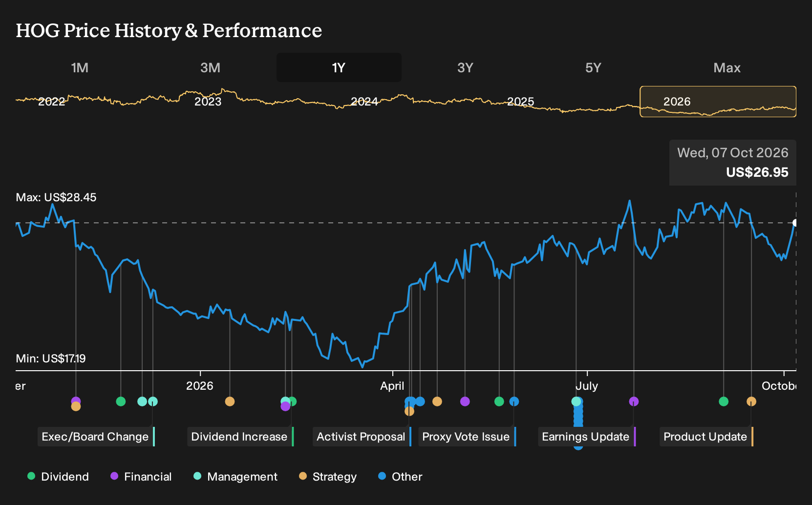Toggle the Dividend legend filter
Screen dimensions: 812x505
click(x=58, y=477)
